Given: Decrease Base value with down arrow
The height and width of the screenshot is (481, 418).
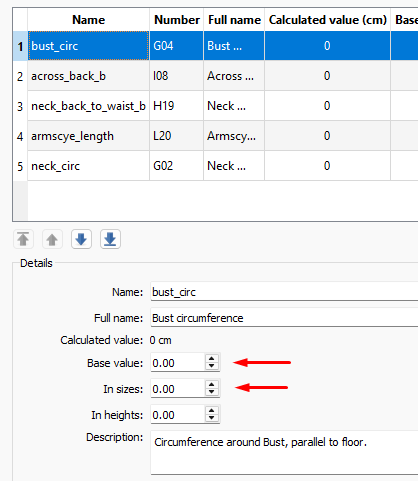Looking at the screenshot, I should (212, 366).
